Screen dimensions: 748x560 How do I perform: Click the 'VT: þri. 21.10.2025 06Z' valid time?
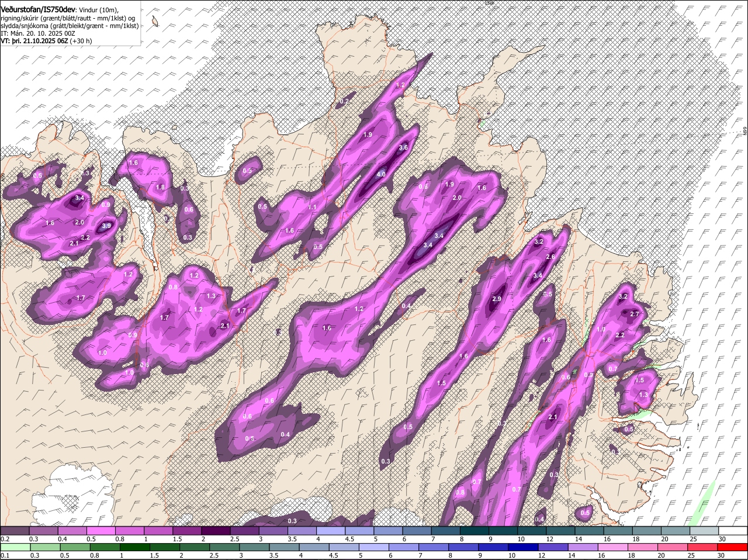(x=34, y=41)
